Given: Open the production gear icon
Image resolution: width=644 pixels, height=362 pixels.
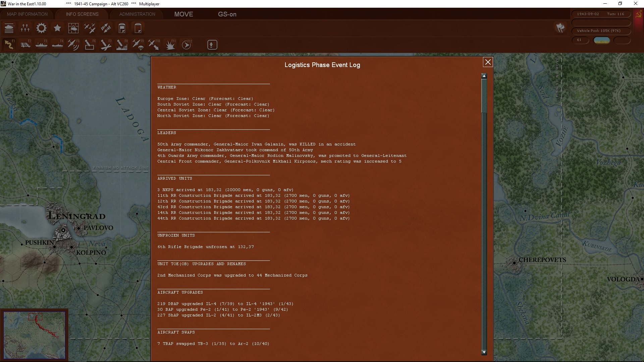Looking at the screenshot, I should [x=41, y=28].
